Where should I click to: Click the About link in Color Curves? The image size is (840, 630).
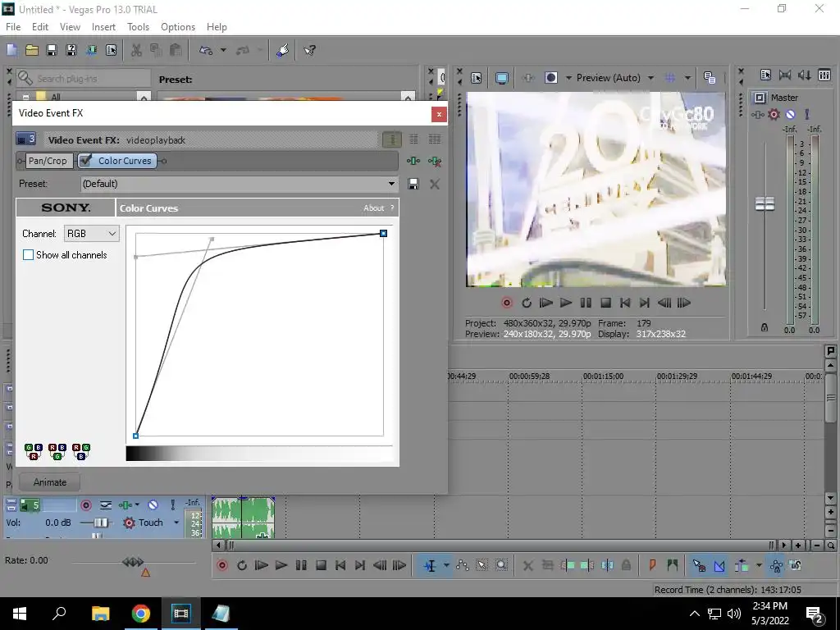click(374, 208)
